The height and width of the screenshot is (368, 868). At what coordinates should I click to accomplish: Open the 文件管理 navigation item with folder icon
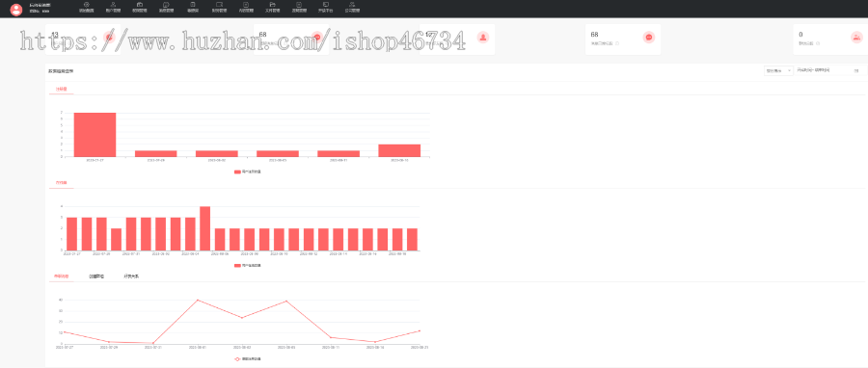[272, 7]
